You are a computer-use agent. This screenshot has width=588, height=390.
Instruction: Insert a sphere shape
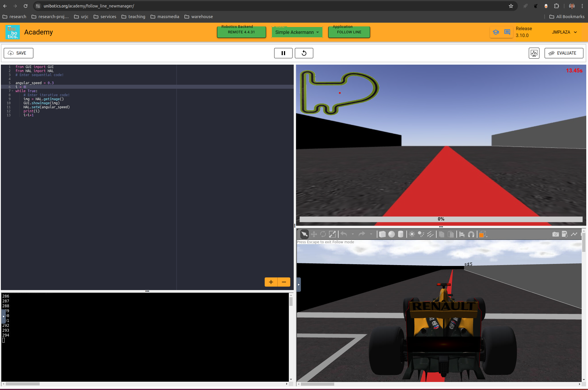coord(391,234)
